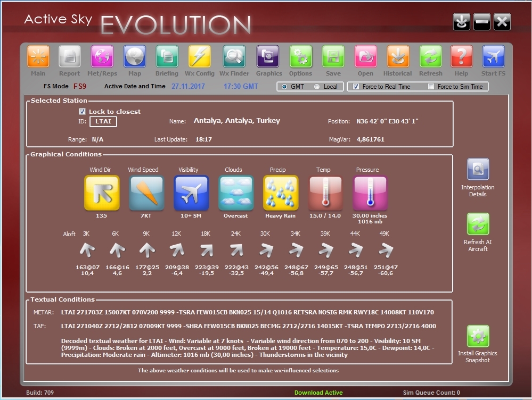
Task: Select the Local time radio button
Action: 317,87
